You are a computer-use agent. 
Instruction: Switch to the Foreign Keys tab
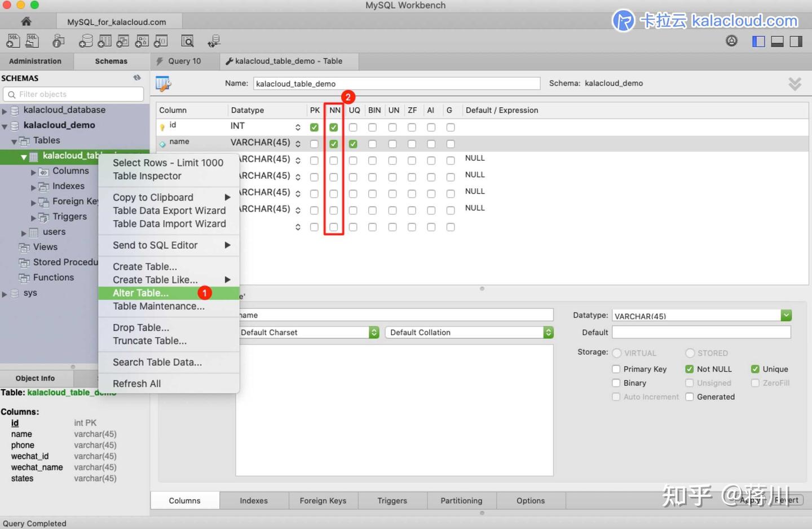(323, 500)
